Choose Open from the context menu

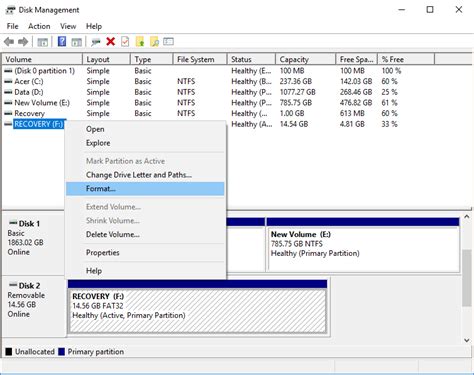point(145,129)
